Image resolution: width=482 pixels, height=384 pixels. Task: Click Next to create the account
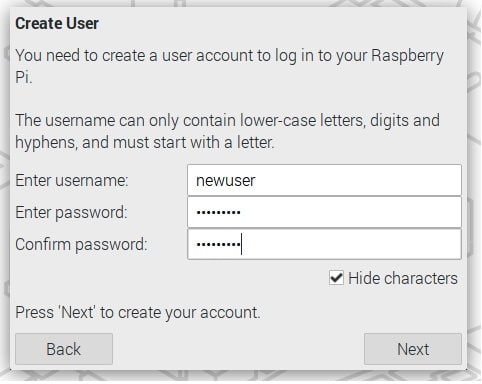[413, 349]
